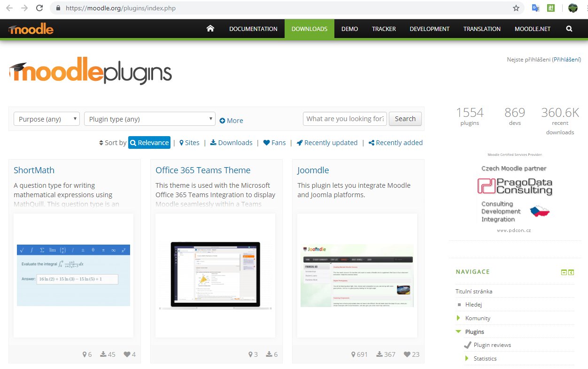Open the ShortMath plugin title link
Viewport: 588px width, 369px height.
[34, 170]
